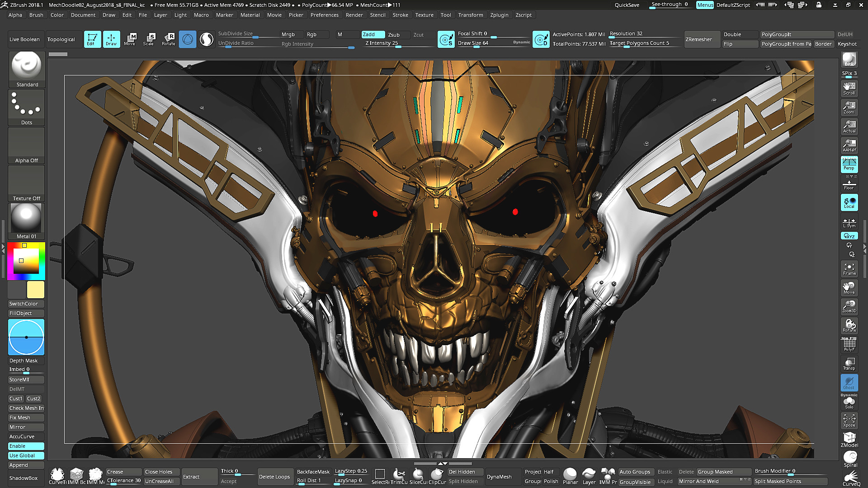This screenshot has width=868, height=488.
Task: Pick the SelectRect brush icon
Action: (x=380, y=476)
